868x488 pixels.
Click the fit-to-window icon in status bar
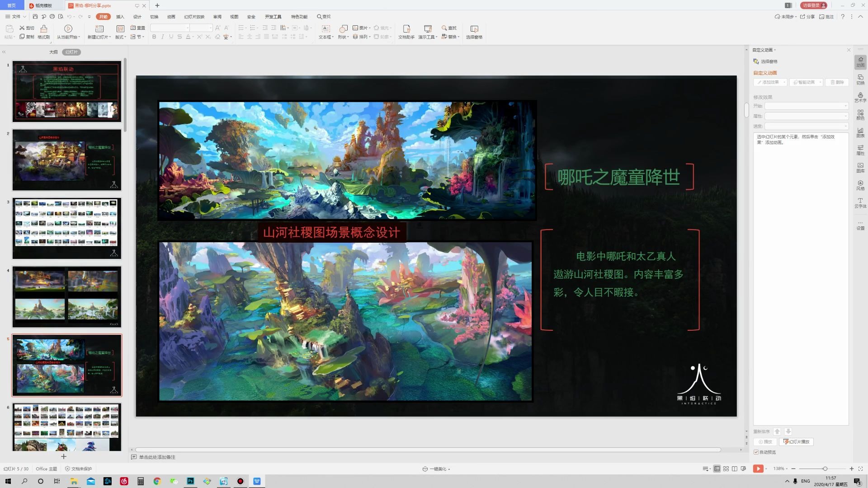point(861,469)
